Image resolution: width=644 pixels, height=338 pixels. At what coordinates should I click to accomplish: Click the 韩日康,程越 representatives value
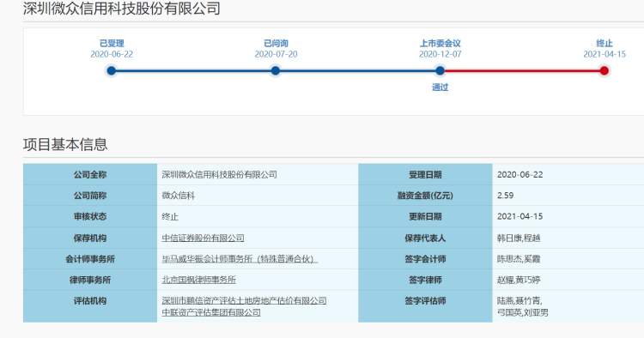pos(519,238)
